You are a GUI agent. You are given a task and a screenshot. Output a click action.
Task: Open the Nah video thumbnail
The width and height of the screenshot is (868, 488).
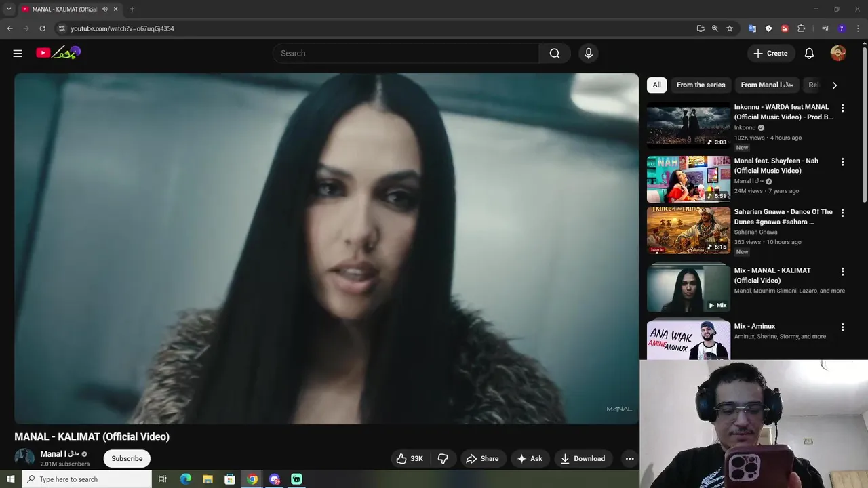tap(688, 179)
